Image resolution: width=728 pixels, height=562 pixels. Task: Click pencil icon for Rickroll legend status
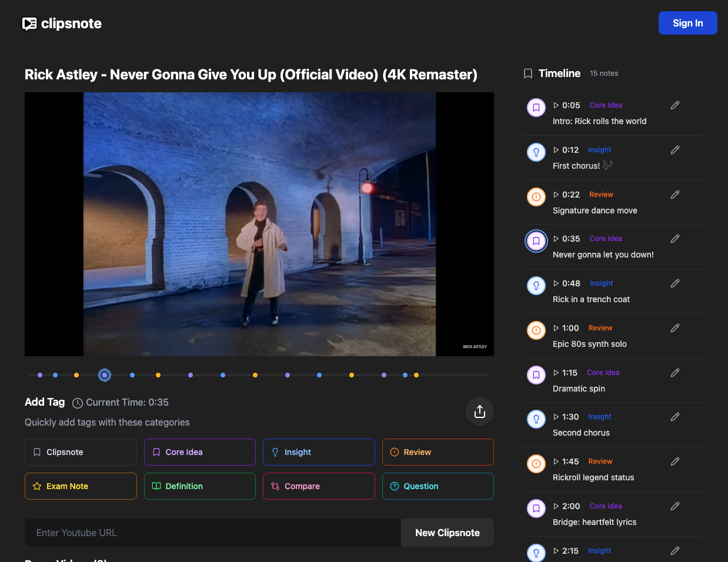[x=675, y=461]
